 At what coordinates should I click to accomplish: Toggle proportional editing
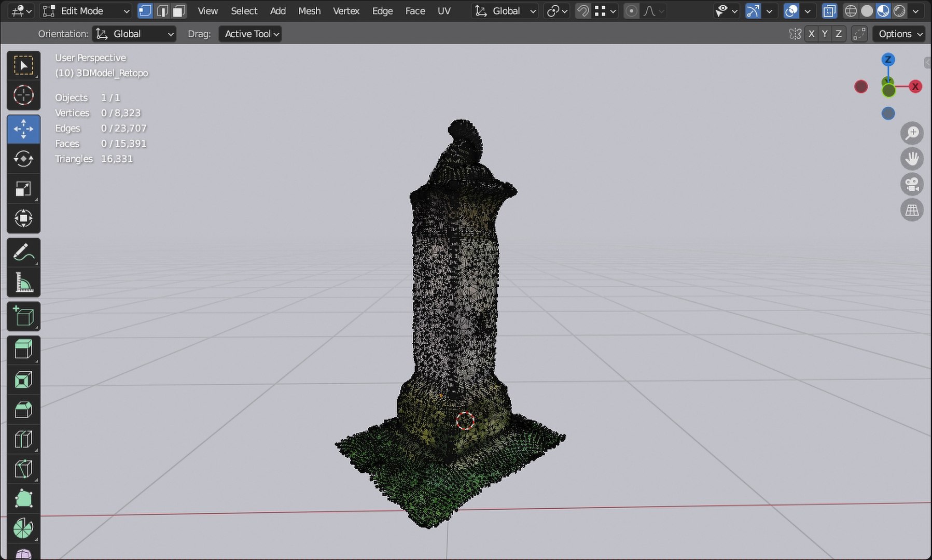pyautogui.click(x=631, y=11)
